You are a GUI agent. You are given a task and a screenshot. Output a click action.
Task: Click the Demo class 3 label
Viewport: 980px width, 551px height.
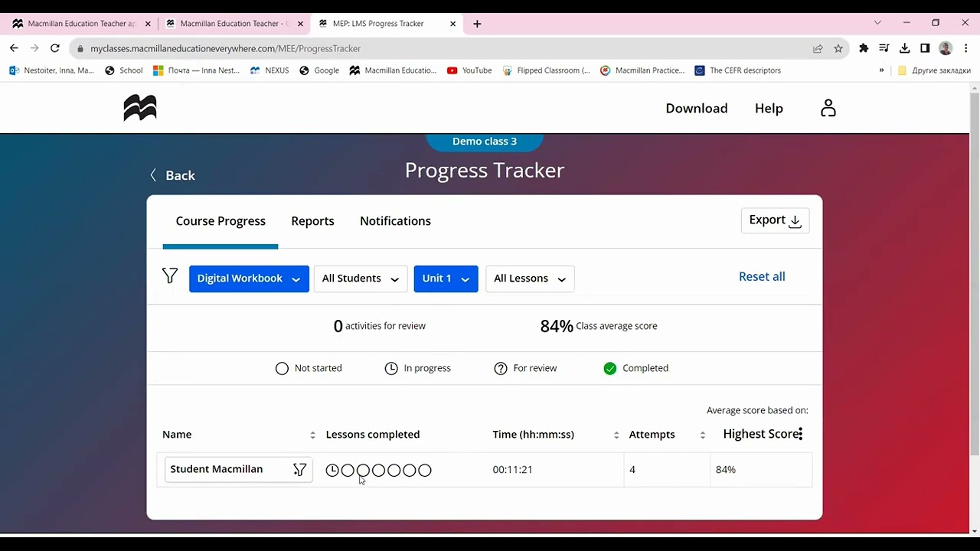[x=485, y=142]
